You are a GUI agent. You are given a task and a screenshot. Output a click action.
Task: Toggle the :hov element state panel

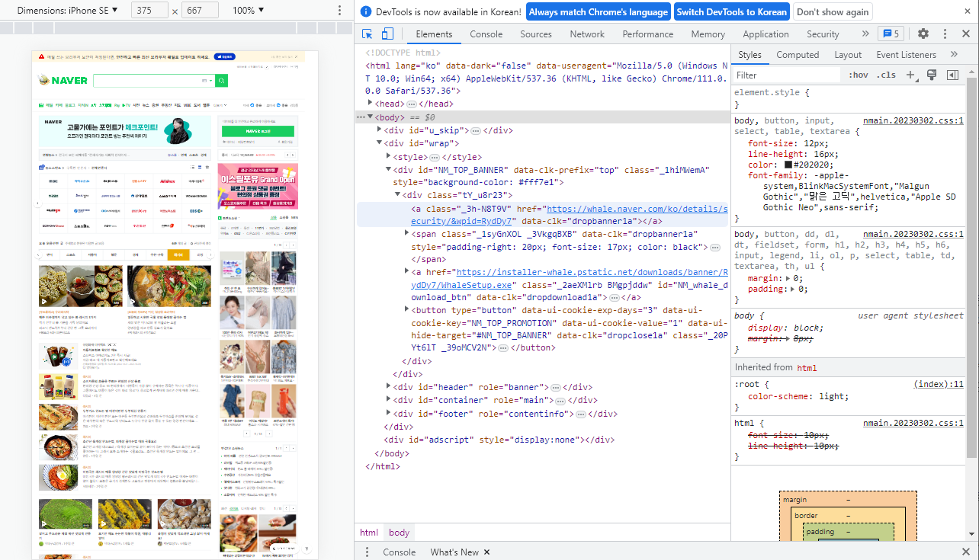[x=859, y=75]
